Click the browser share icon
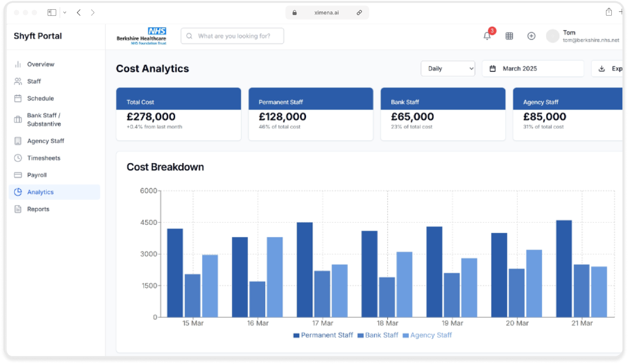628x364 pixels. 609,12
